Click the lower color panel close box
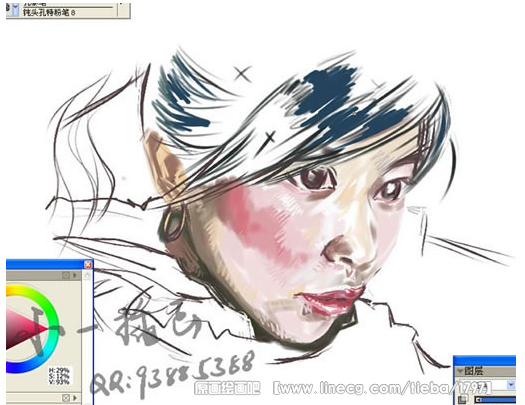The width and height of the screenshot is (525, 405). tap(66, 398)
